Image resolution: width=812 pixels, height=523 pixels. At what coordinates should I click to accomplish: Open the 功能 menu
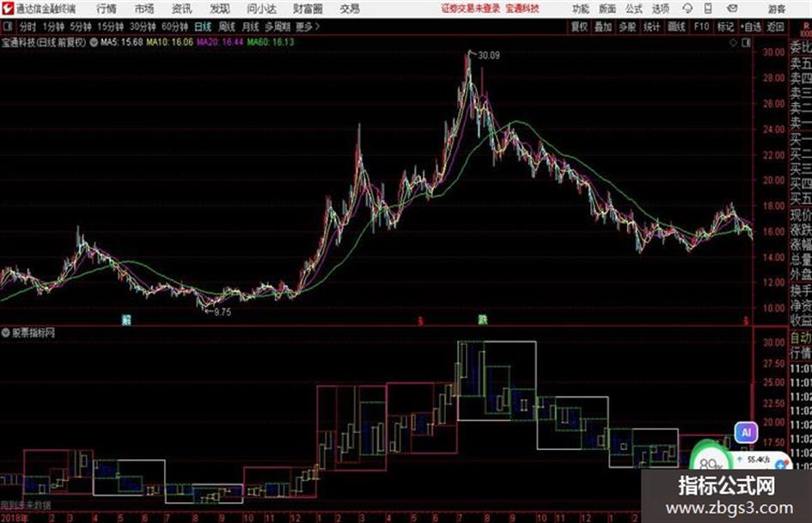pos(581,9)
